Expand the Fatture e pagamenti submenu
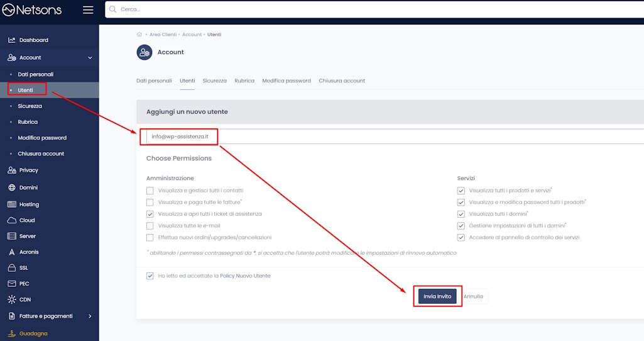 pos(90,316)
